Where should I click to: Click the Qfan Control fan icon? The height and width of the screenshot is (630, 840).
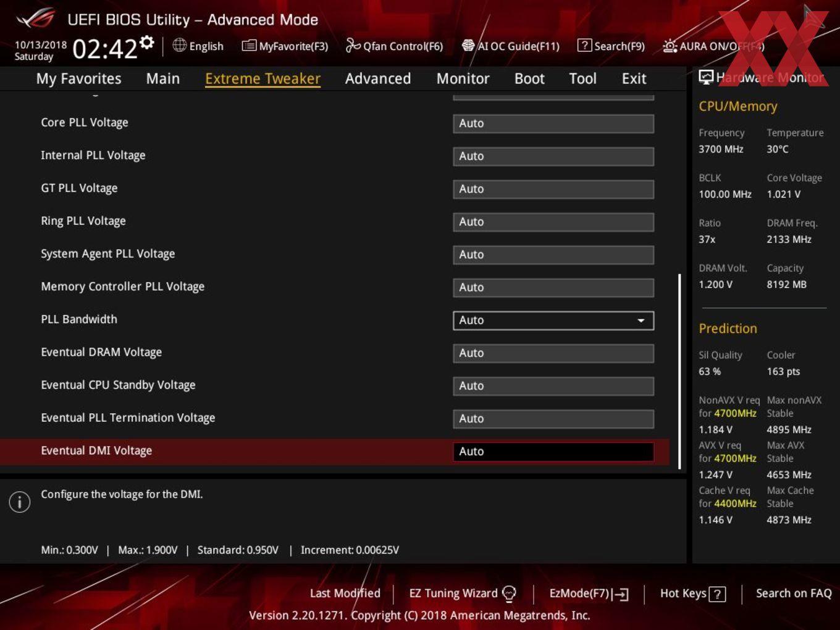tap(353, 45)
